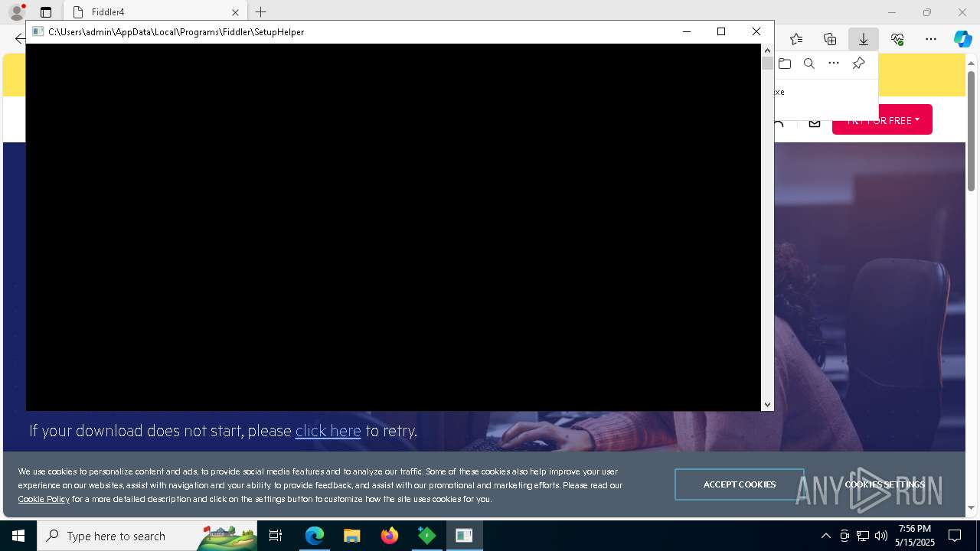
Task: Open Task View on the taskbar
Action: [x=276, y=536]
